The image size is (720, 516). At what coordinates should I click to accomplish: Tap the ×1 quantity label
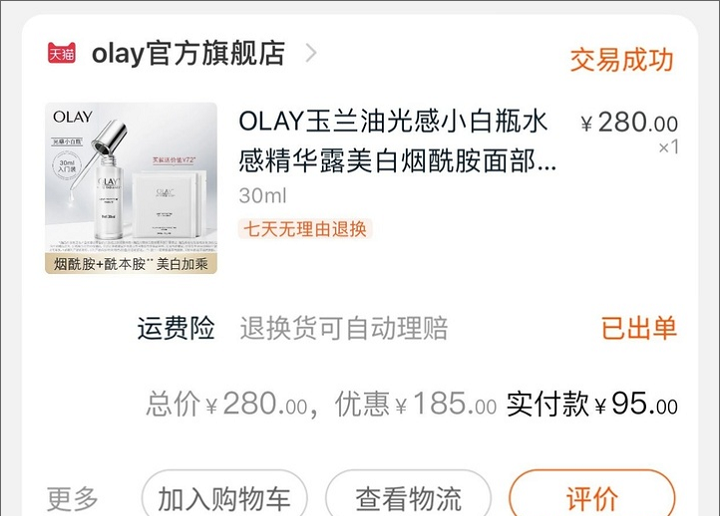pyautogui.click(x=668, y=147)
